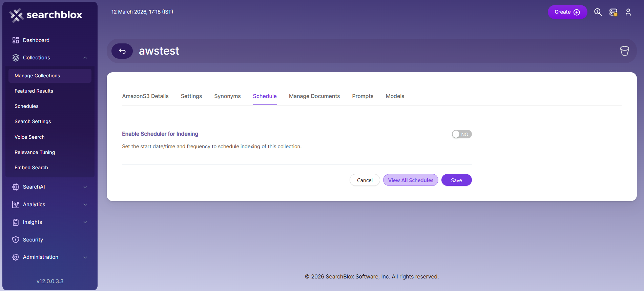Image resolution: width=644 pixels, height=291 pixels.
Task: Click the Enable Scheduler for Indexing heading
Action: (160, 134)
